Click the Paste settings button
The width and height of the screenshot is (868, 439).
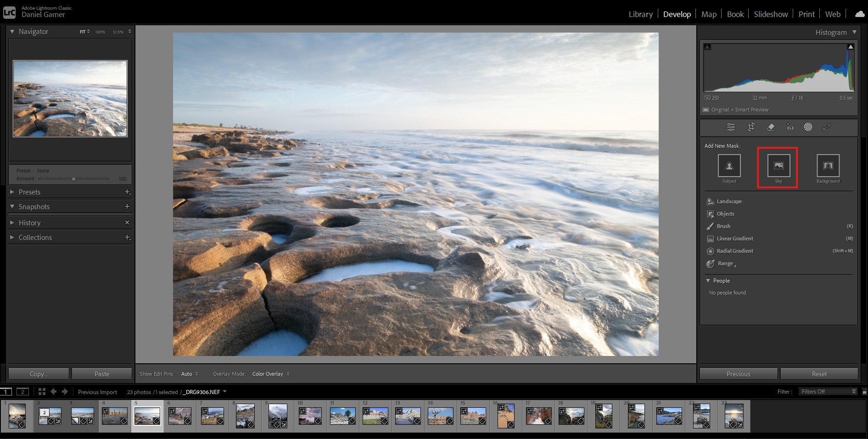click(102, 374)
